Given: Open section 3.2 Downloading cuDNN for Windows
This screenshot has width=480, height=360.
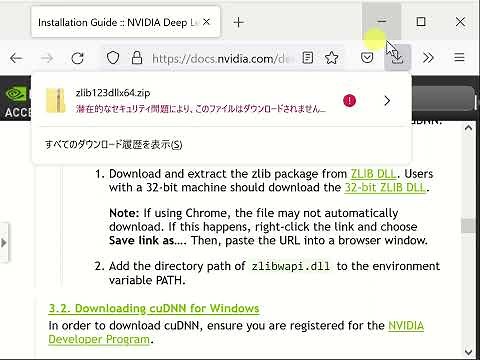Looking at the screenshot, I should 154,308.
